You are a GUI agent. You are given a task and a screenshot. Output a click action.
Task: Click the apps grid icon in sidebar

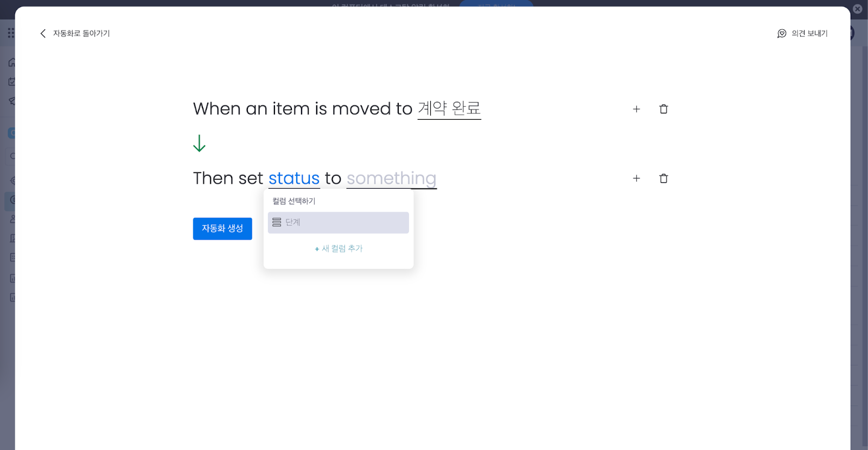pos(11,33)
